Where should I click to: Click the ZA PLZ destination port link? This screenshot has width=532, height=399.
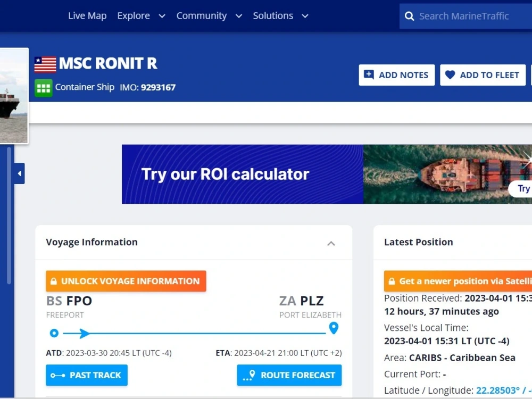point(301,301)
